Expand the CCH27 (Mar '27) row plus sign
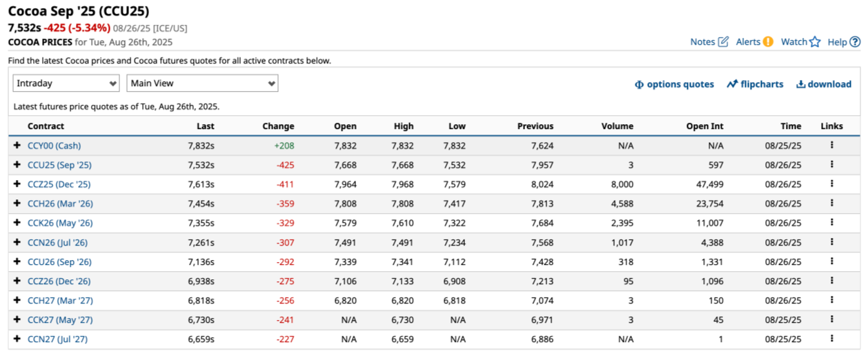 pyautogui.click(x=17, y=300)
